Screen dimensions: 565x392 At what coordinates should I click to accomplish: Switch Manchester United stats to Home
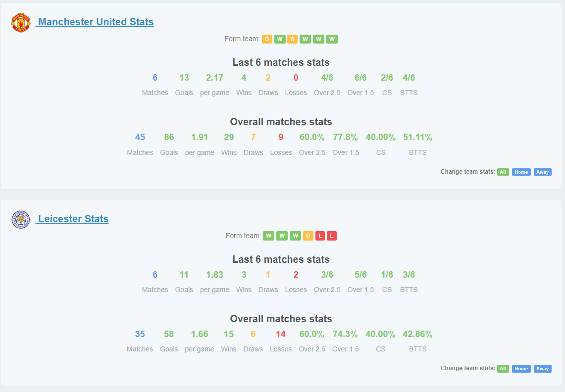click(x=521, y=172)
